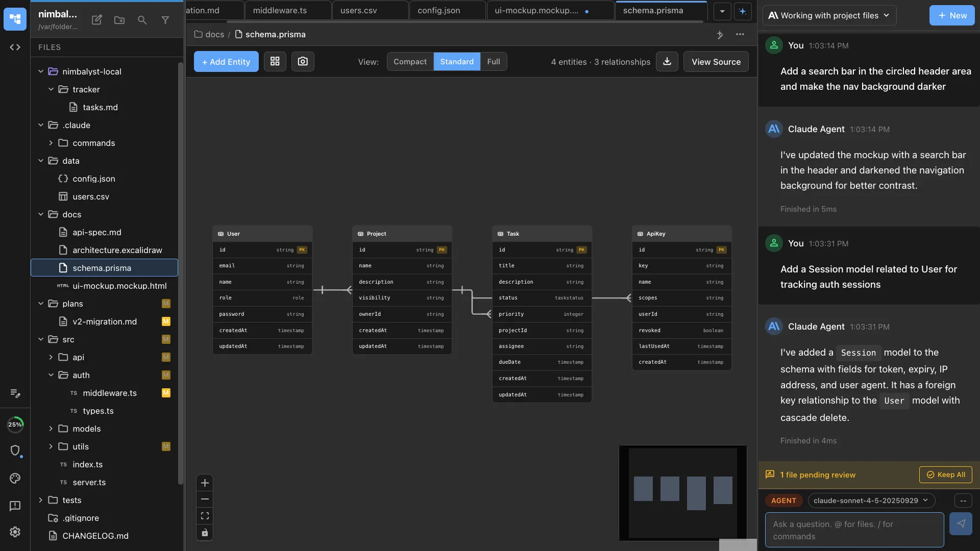Open the claude-sonnet model dropdown

pos(871,500)
